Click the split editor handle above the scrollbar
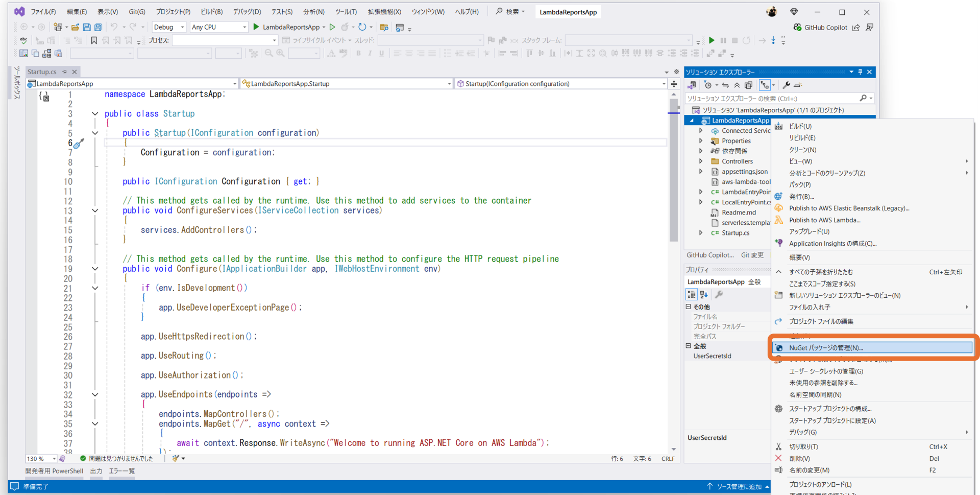Viewport: 980px width, 495px height. pyautogui.click(x=674, y=84)
